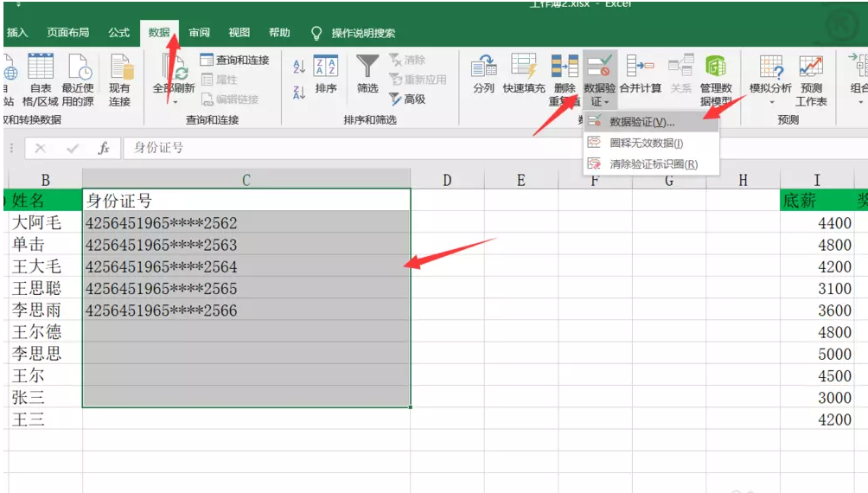Click the 合并计算 consolidate icon

pos(640,67)
